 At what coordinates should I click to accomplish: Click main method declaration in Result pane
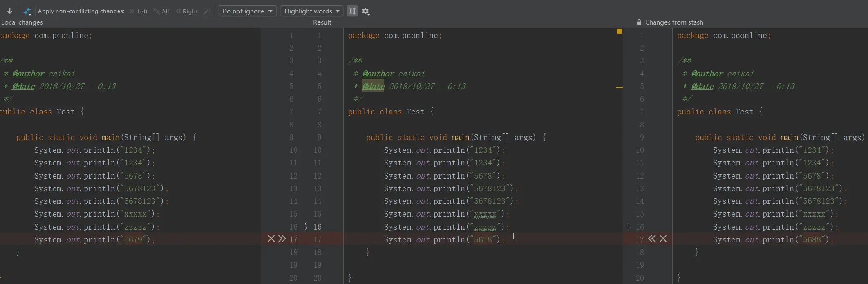[x=456, y=137]
